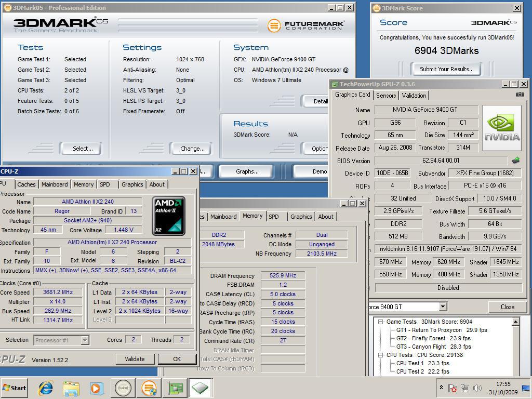Viewport: 532px width, 399px height.
Task: Switch to CPU-Z chip taskbar icon
Action: click(201, 388)
